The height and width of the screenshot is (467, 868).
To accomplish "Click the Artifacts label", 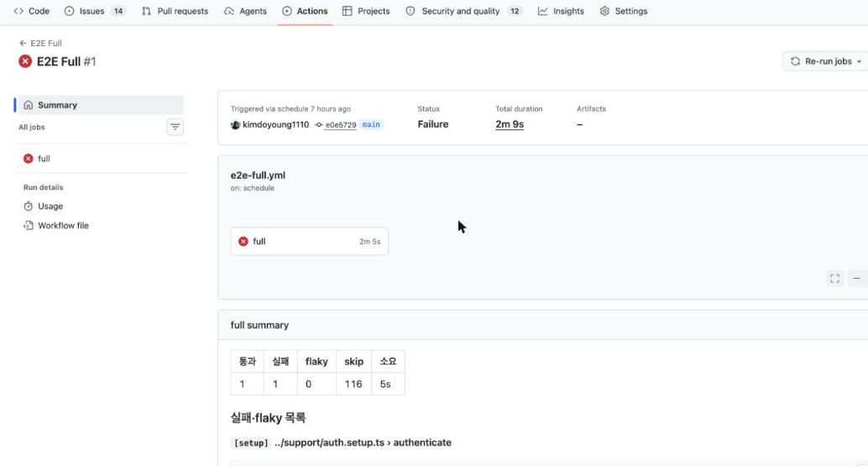I will coord(591,109).
